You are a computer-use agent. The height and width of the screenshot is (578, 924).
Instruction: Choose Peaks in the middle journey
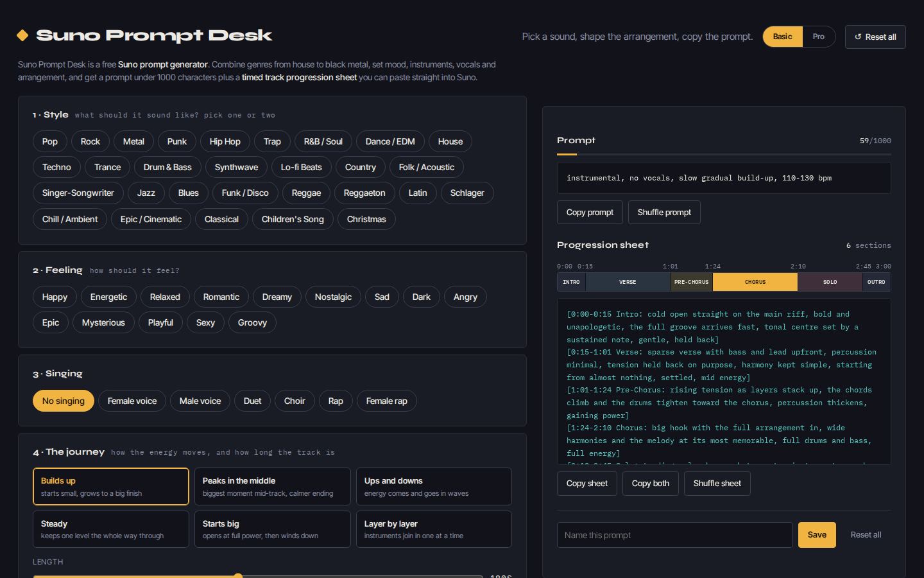273,486
